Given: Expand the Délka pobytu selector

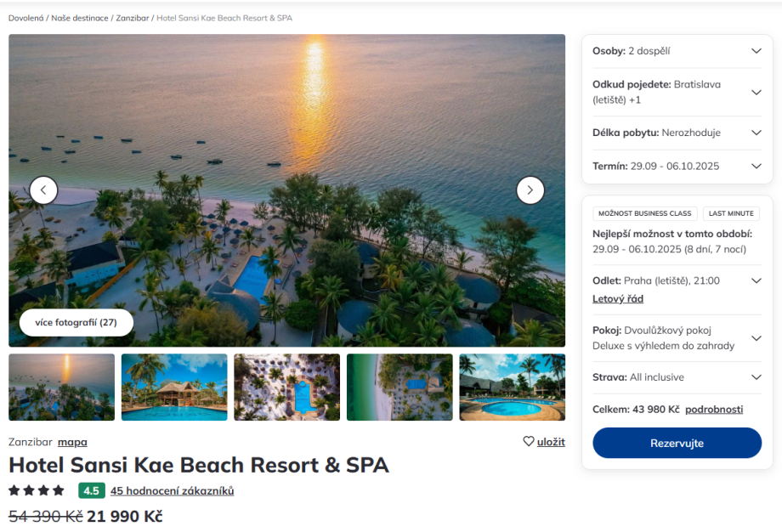Looking at the screenshot, I should pyautogui.click(x=756, y=133).
